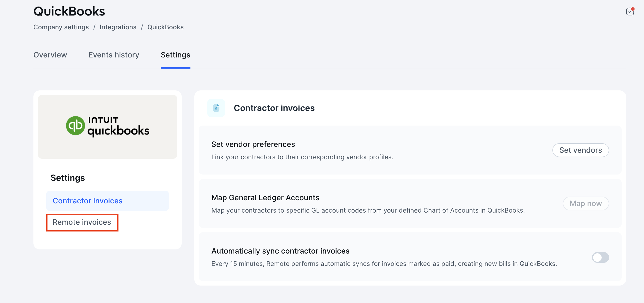Click the Set vendors button
The height and width of the screenshot is (303, 644).
tap(581, 150)
